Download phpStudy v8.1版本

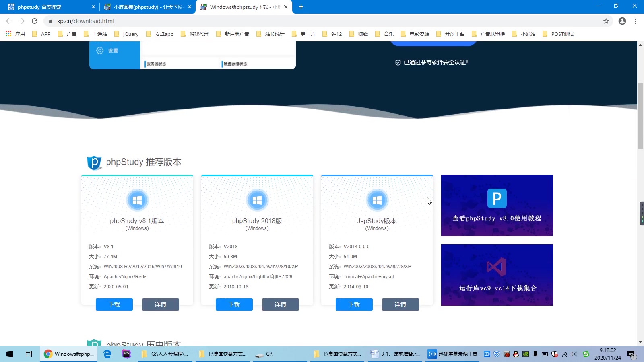point(114,304)
